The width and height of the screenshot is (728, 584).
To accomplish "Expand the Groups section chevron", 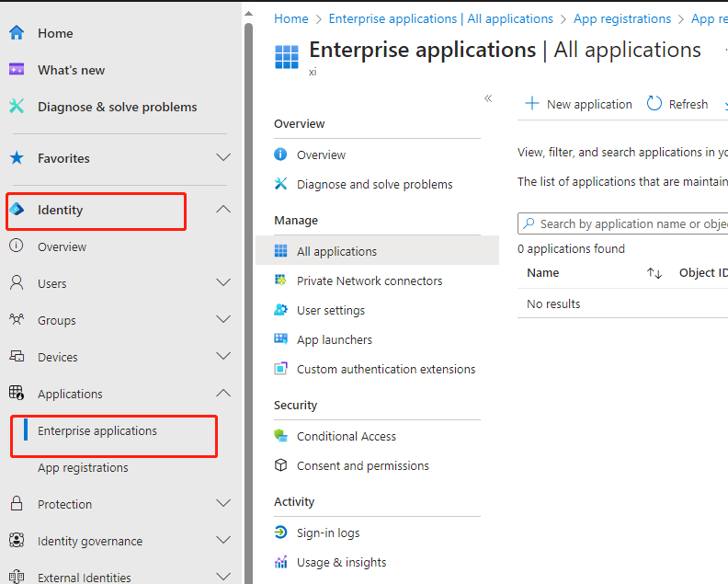I will click(x=223, y=319).
